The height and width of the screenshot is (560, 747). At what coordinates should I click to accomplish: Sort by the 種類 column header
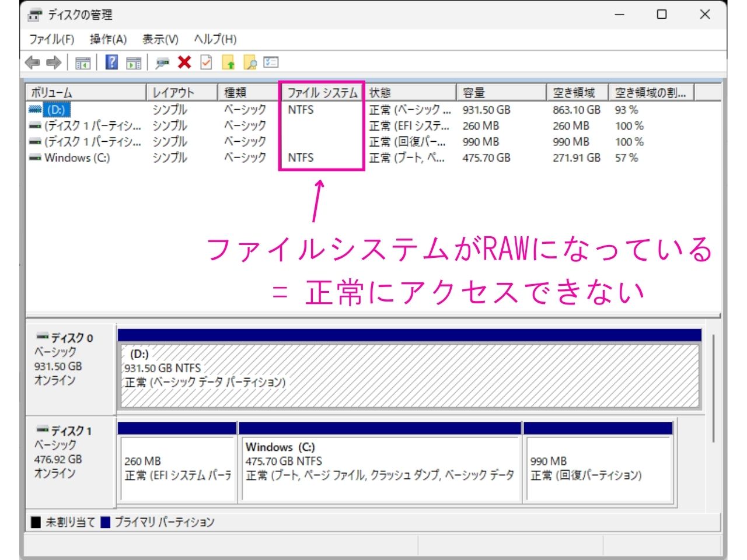[x=250, y=92]
